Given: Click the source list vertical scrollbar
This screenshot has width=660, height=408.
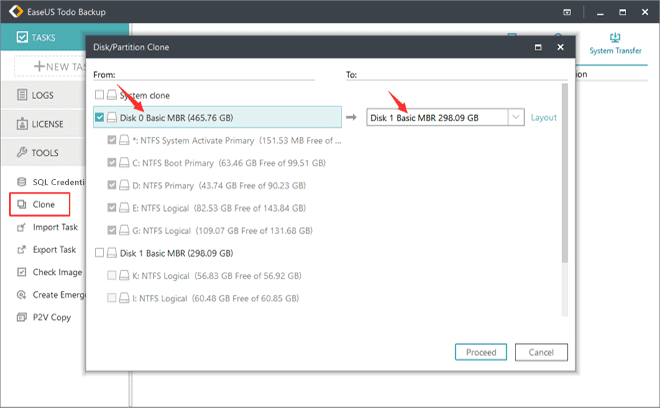Looking at the screenshot, I should point(565,170).
